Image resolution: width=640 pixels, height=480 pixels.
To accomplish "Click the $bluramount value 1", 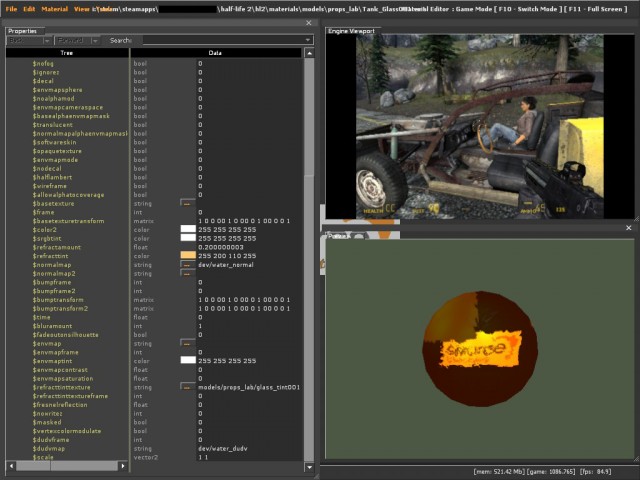I will pyautogui.click(x=200, y=326).
